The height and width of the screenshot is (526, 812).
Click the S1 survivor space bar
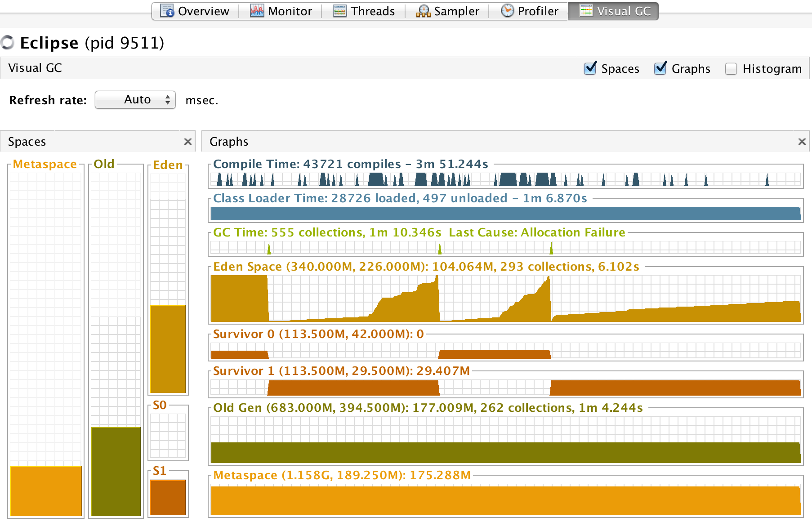tap(168, 497)
